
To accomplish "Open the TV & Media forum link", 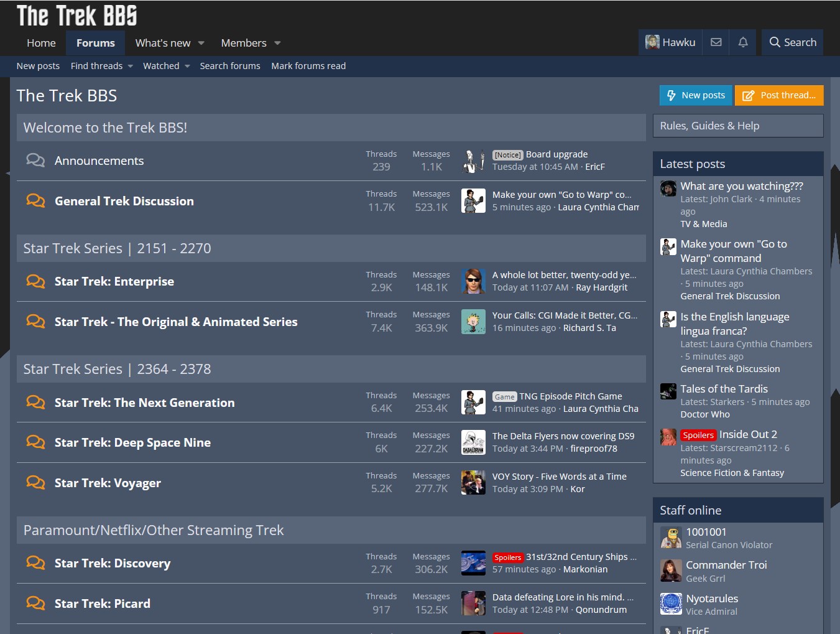I will (x=704, y=224).
